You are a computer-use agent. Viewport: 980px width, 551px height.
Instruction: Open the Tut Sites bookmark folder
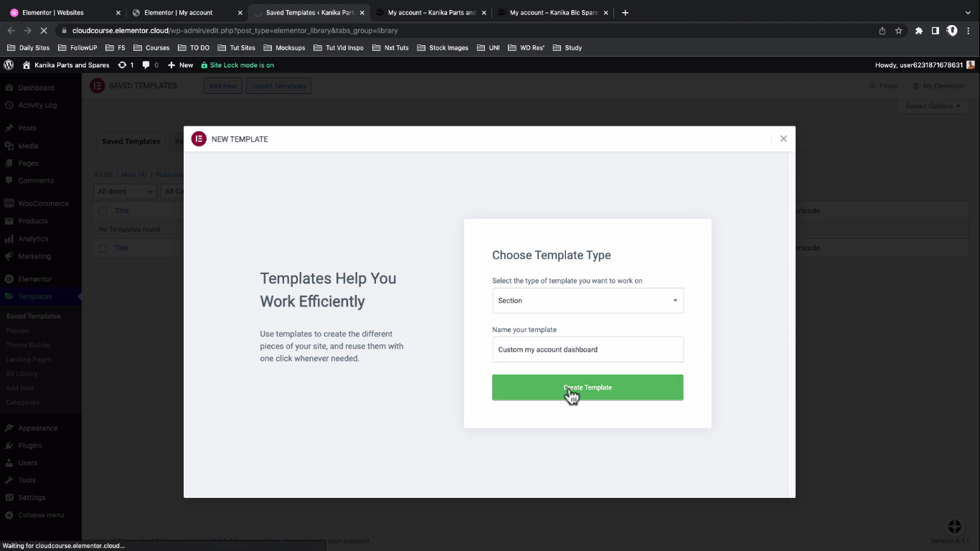pyautogui.click(x=236, y=48)
